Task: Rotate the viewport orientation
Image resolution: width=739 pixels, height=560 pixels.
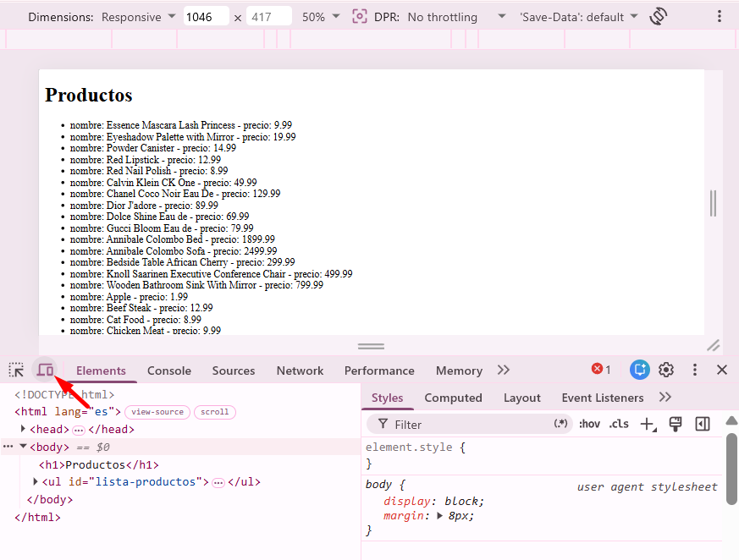Action: click(658, 16)
